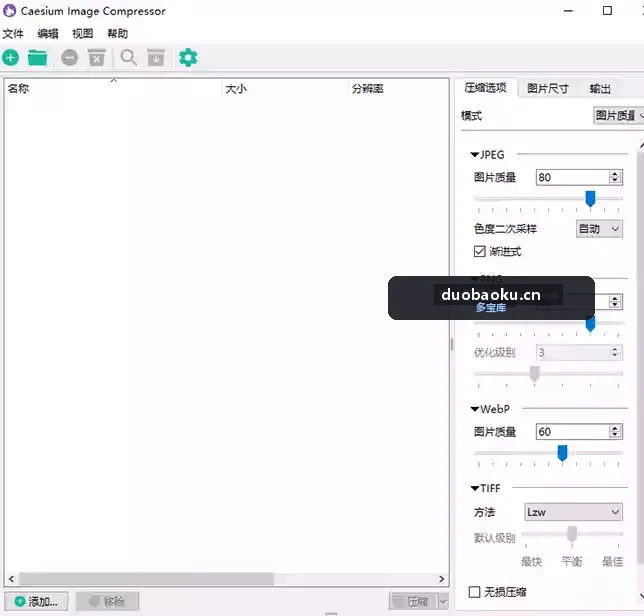Viewport: 644px width, 616px height.
Task: Click the Preview magnifier icon
Action: (x=129, y=58)
